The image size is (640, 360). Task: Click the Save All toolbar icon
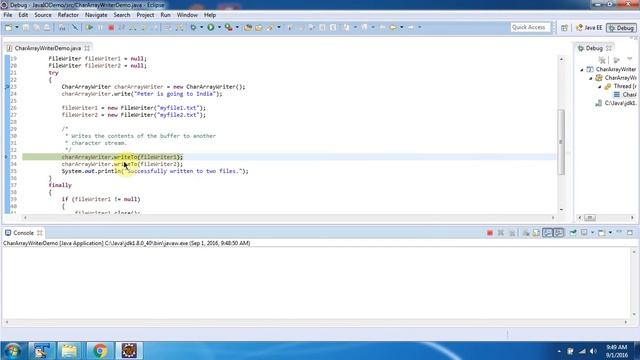click(36, 27)
